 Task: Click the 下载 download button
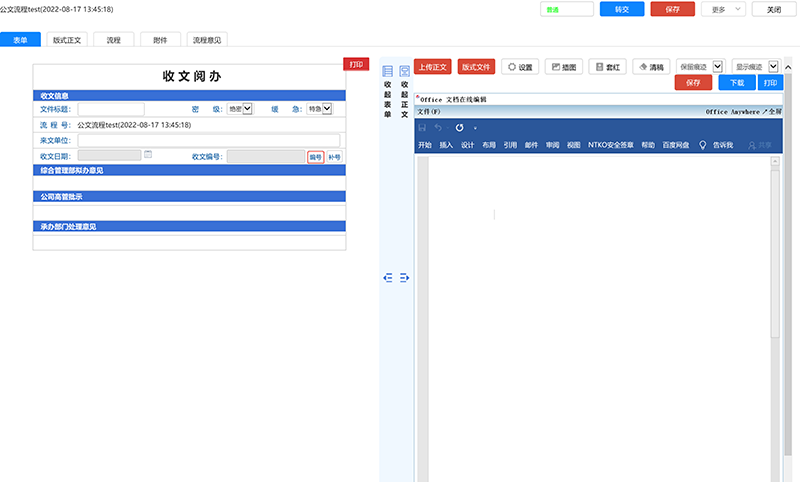coord(737,83)
